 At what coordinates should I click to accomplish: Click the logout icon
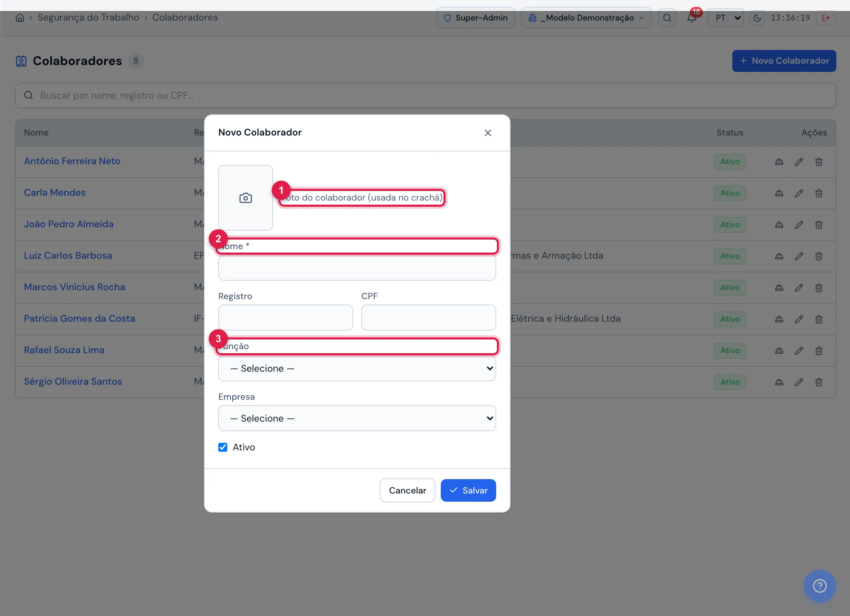coord(826,17)
